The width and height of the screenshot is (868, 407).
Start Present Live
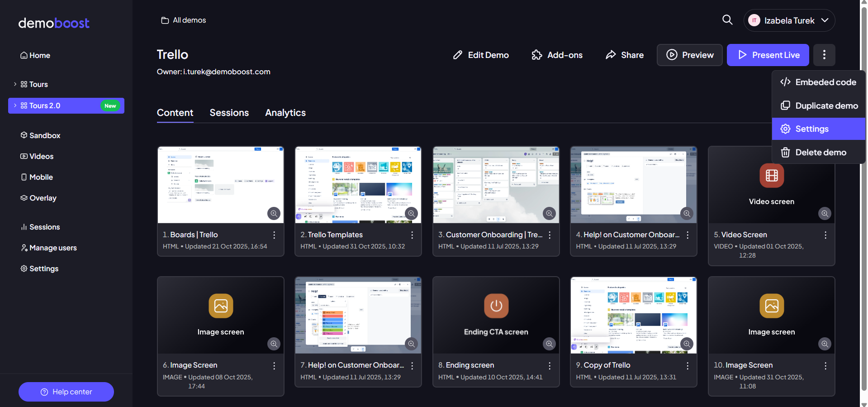point(768,55)
